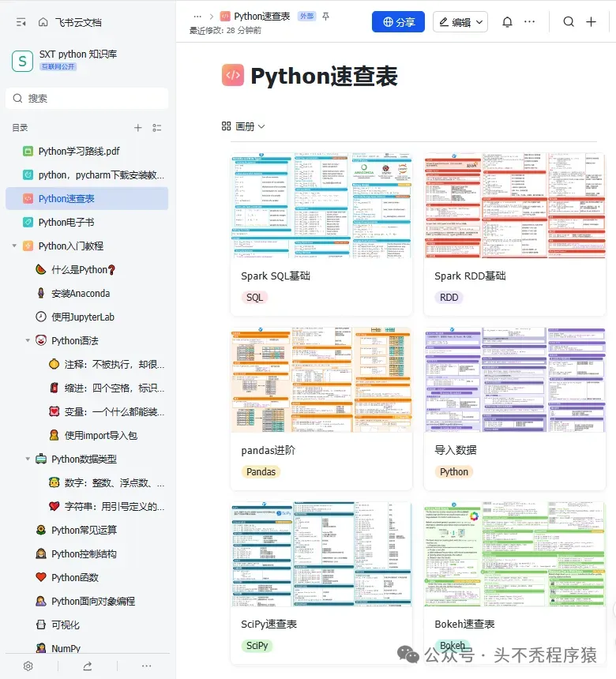The height and width of the screenshot is (679, 616).
Task: Click the search magnifier in the header
Action: coord(569,21)
